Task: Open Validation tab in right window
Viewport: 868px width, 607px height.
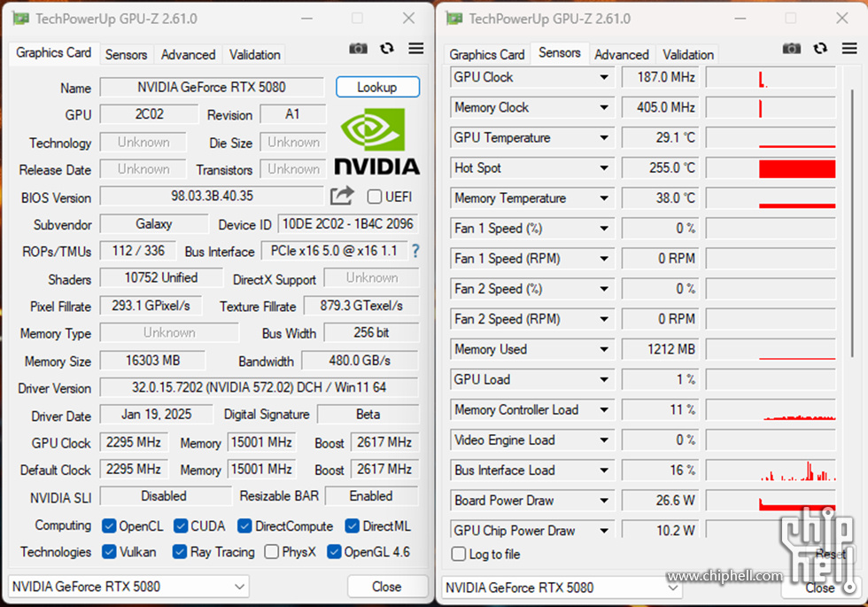Action: coord(688,54)
